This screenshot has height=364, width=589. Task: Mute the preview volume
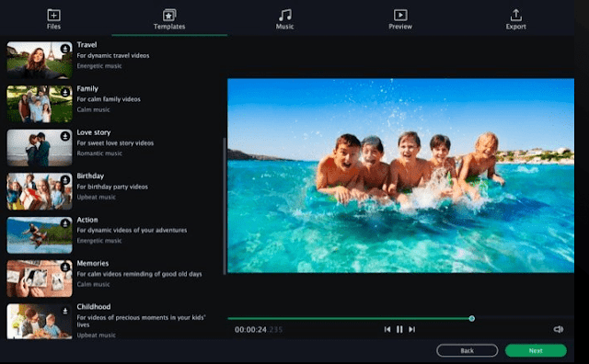tap(559, 329)
